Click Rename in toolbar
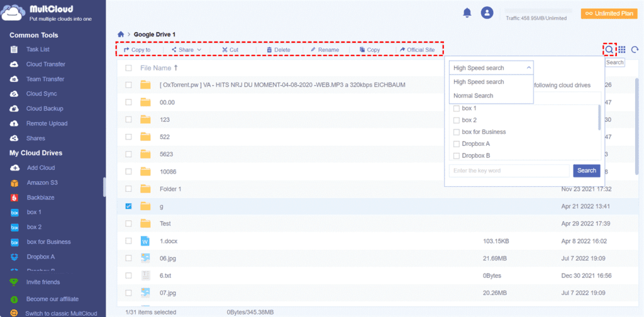The image size is (644, 317). [x=325, y=50]
